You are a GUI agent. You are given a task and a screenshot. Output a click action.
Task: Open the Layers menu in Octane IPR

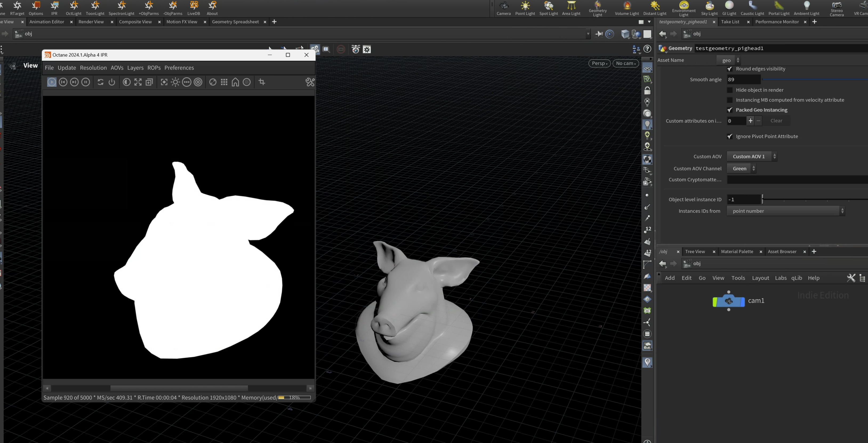(x=135, y=68)
